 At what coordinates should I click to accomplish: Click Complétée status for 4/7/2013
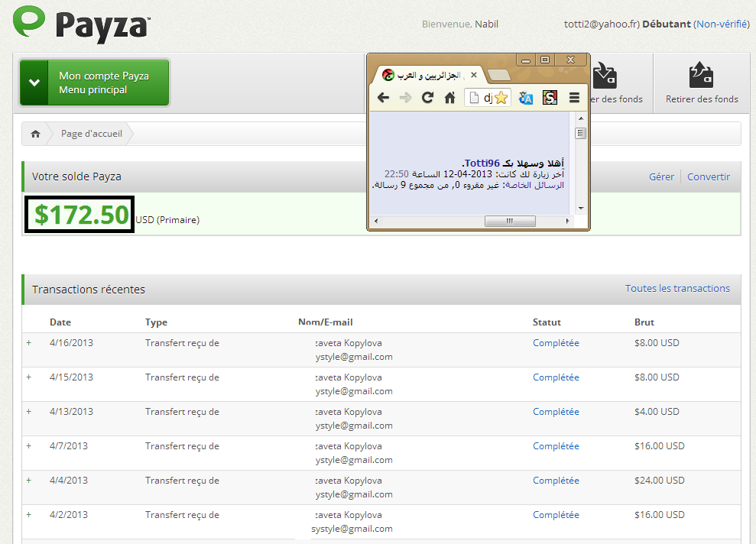[556, 446]
